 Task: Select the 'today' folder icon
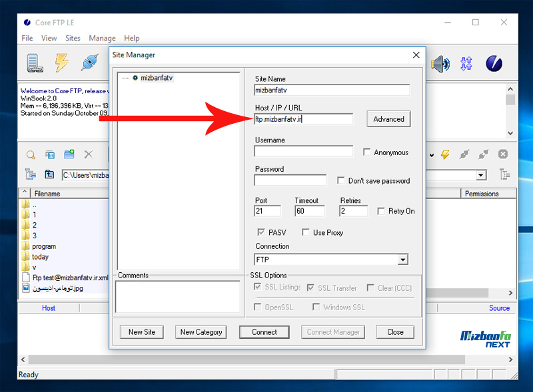coord(25,256)
